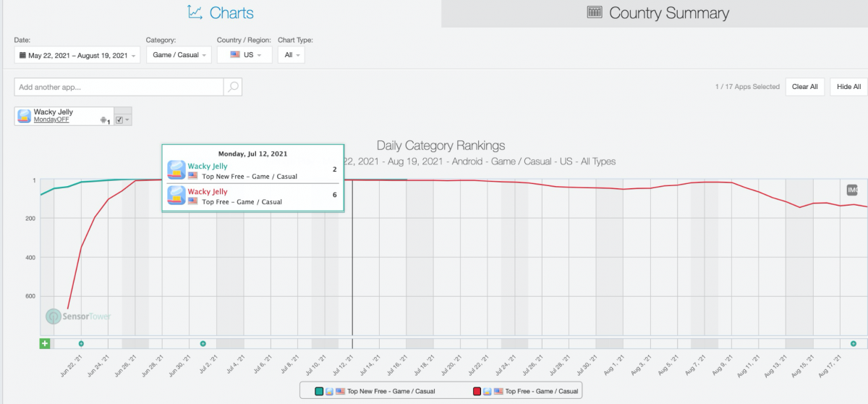Click the event marker near Aug 17
The height and width of the screenshot is (404, 868).
(x=854, y=343)
